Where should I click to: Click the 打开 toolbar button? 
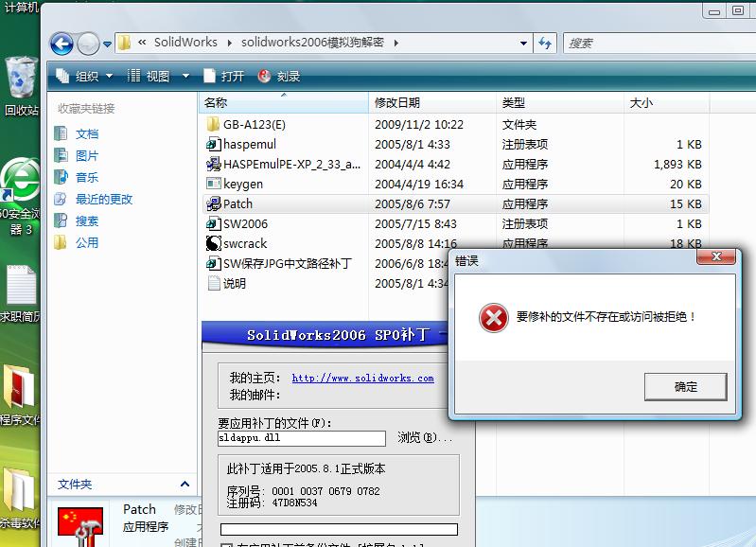[x=224, y=76]
